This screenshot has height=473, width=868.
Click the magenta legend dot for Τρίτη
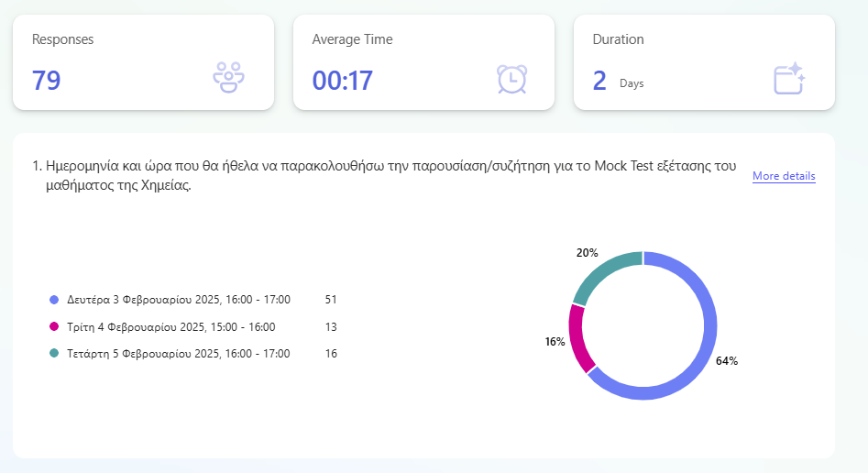pyautogui.click(x=54, y=326)
